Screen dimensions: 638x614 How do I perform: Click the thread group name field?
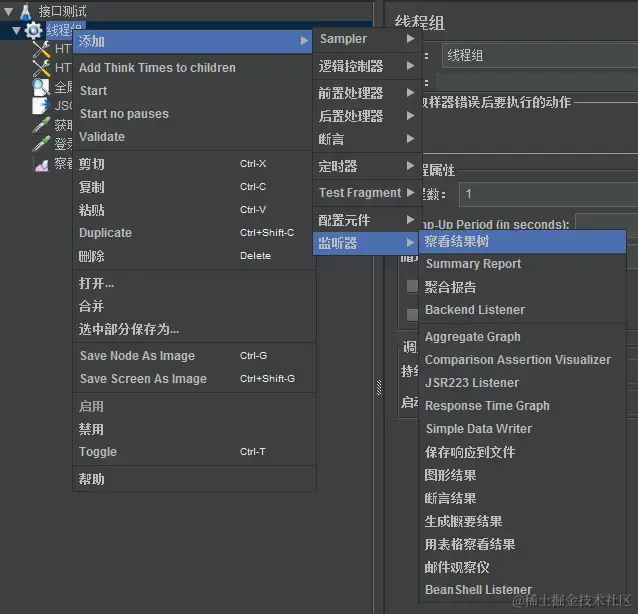point(540,55)
